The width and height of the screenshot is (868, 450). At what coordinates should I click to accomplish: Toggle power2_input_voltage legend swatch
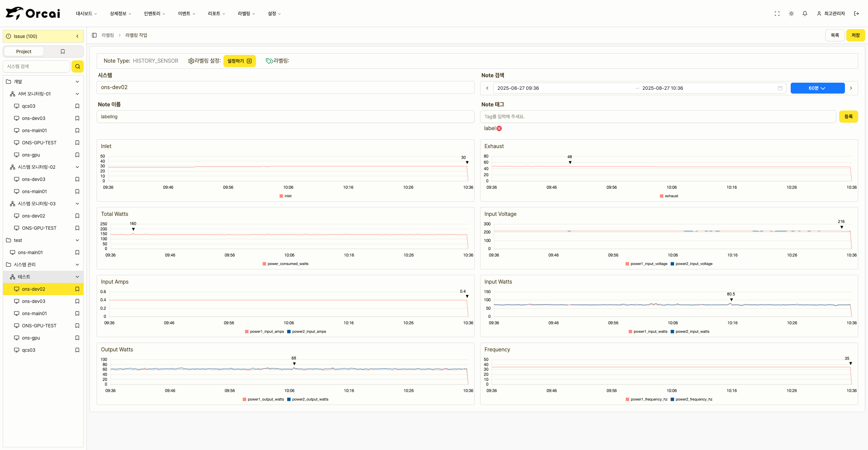672,264
